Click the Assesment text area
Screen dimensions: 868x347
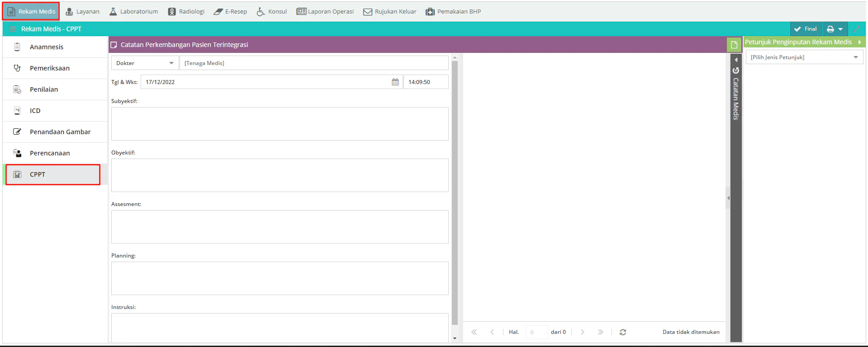coord(280,227)
